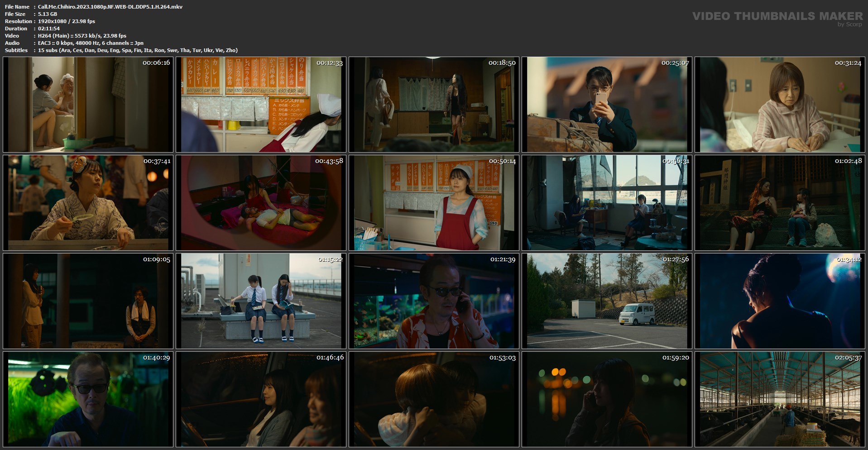
Task: Open the thumbnail stamped 00:12:33
Action: click(x=261, y=104)
